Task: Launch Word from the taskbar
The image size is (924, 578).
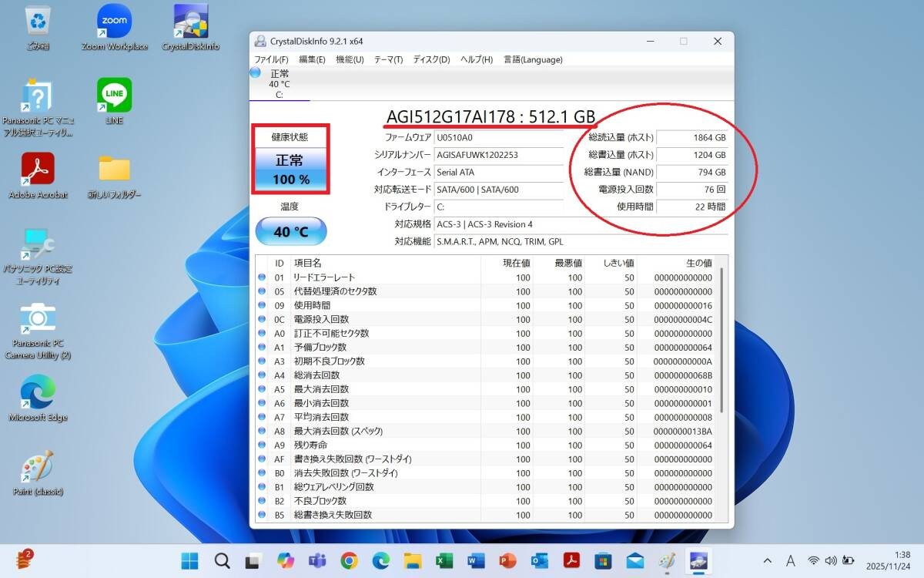Action: [476, 561]
